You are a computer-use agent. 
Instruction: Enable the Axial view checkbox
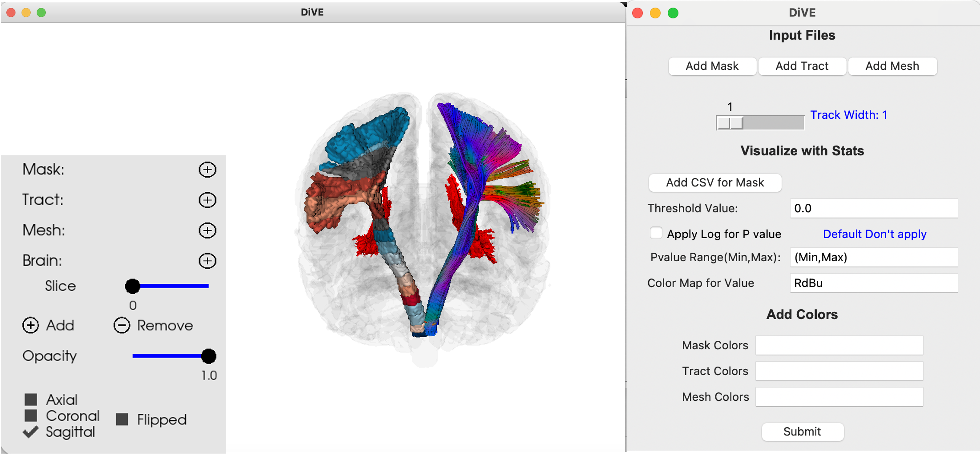pos(31,400)
